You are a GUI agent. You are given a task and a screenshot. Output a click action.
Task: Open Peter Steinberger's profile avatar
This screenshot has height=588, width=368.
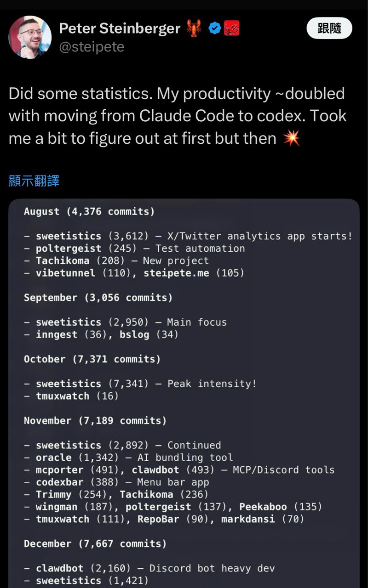pyautogui.click(x=30, y=37)
